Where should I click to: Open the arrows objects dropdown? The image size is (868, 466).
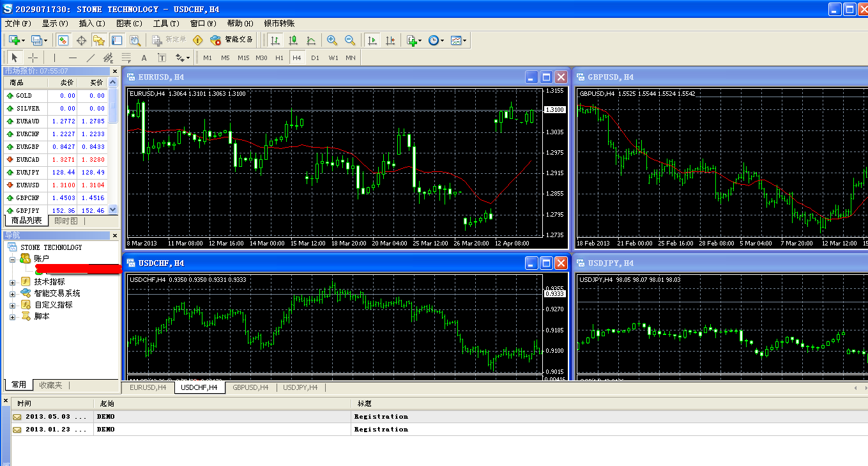(188, 58)
